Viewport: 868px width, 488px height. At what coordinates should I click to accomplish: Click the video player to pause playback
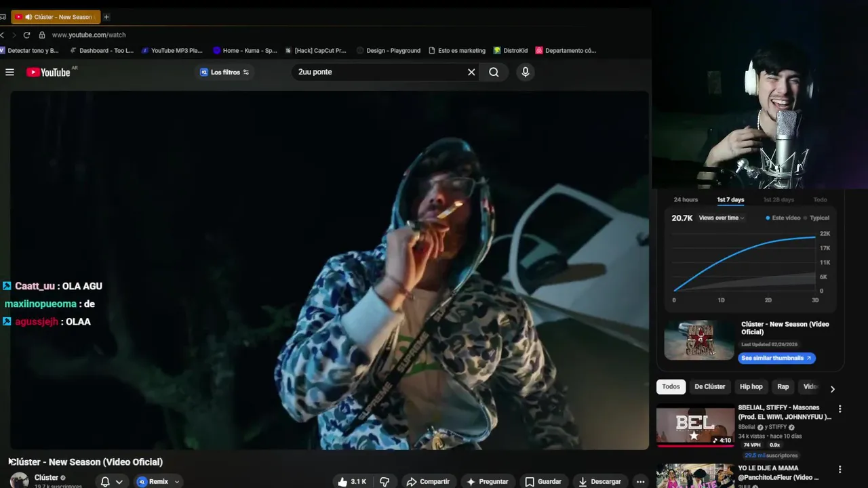pyautogui.click(x=330, y=270)
